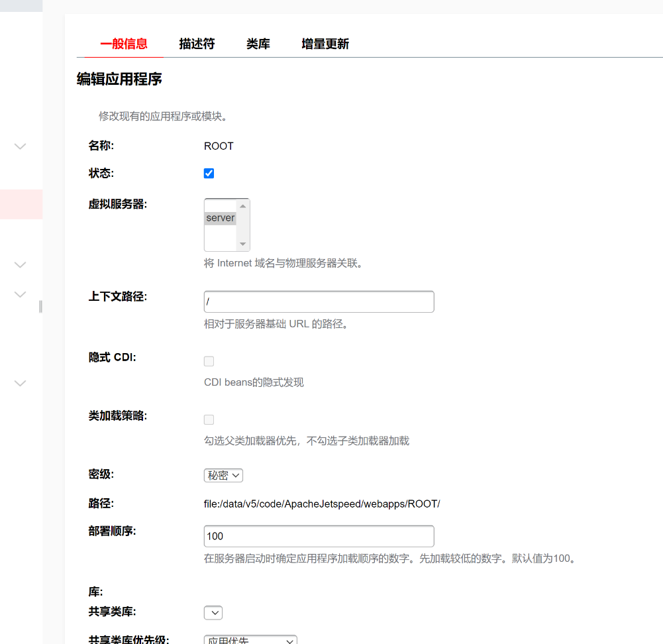Screen dimensions: 663x644
Task: Open the 增量更新 tab
Action: pos(325,44)
